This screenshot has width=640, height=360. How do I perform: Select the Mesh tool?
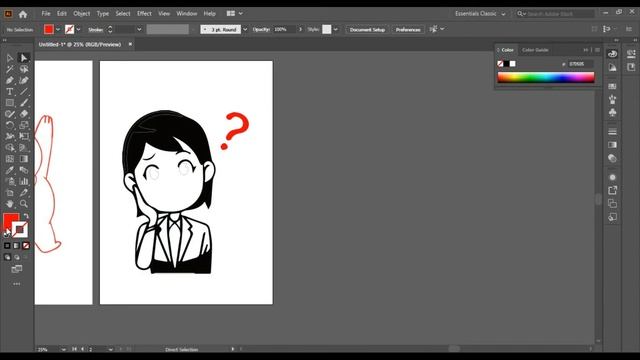click(10, 159)
